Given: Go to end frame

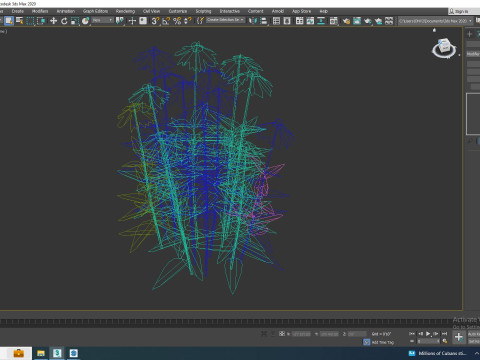Looking at the screenshot, I should [444, 334].
